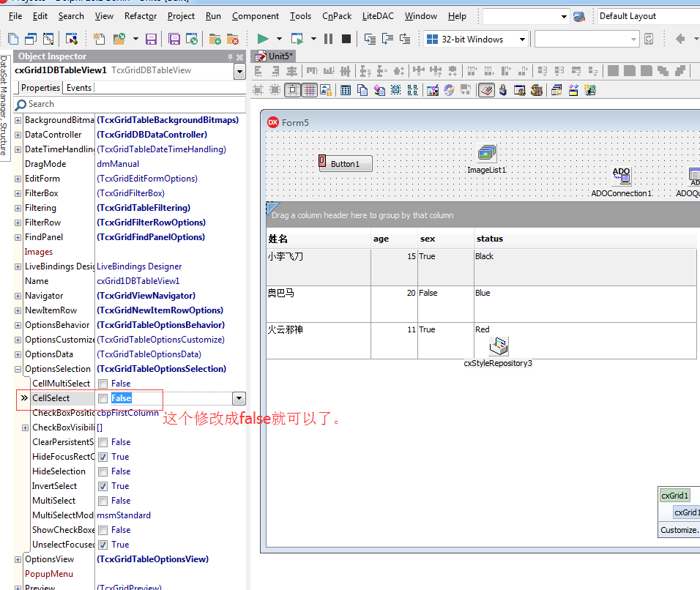Viewport: 700px width, 590px height.
Task: Click the ADOConnection1 component icon
Action: coord(621,176)
